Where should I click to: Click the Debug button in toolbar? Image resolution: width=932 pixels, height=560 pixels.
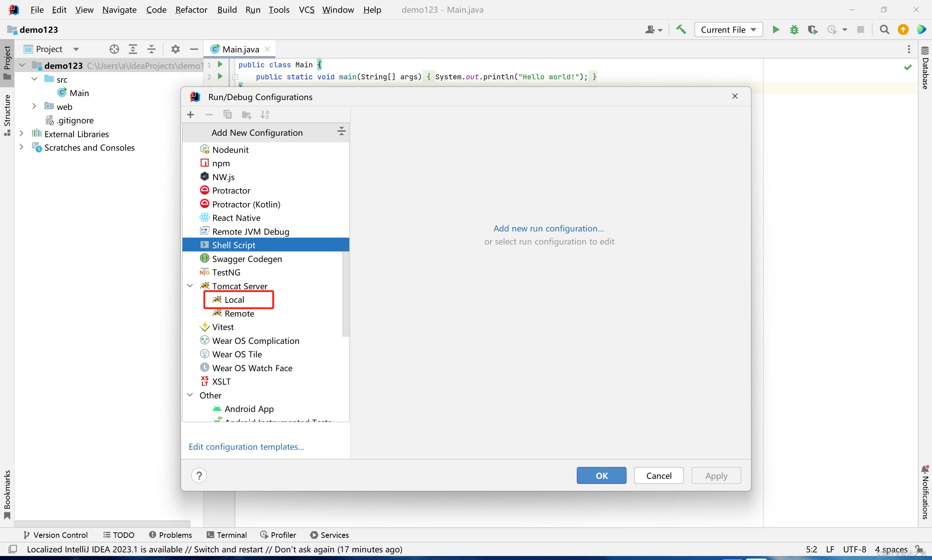(794, 30)
